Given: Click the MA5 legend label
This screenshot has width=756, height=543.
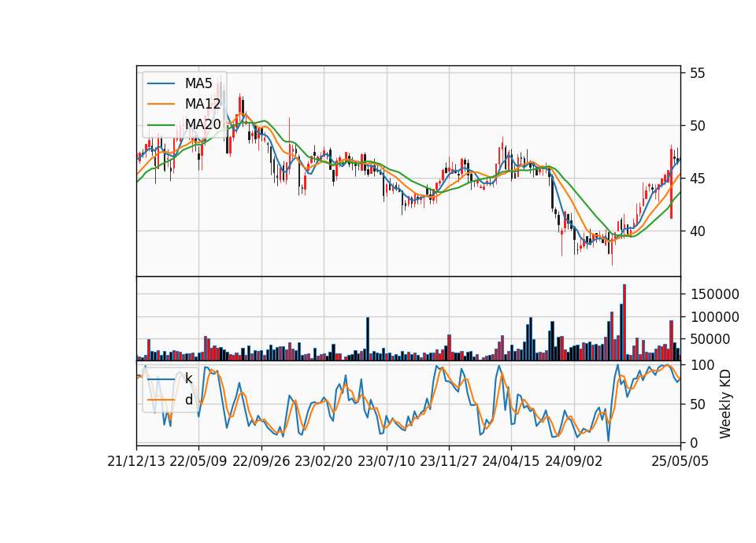Looking at the screenshot, I should click(x=198, y=83).
